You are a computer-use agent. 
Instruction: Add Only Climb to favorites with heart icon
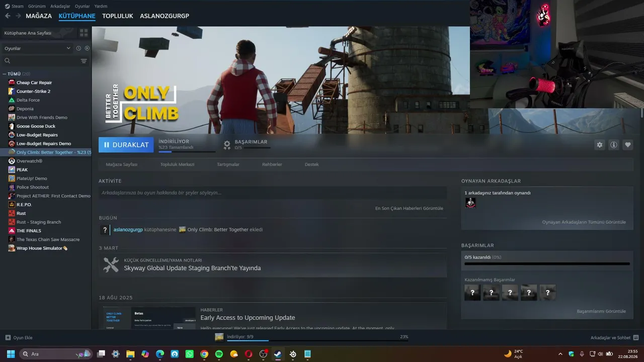pos(628,145)
